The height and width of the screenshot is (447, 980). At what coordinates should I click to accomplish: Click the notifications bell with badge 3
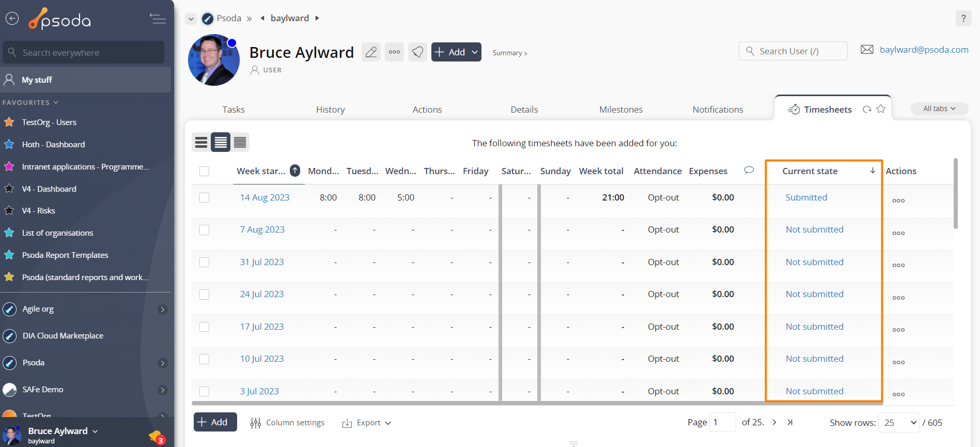[157, 437]
